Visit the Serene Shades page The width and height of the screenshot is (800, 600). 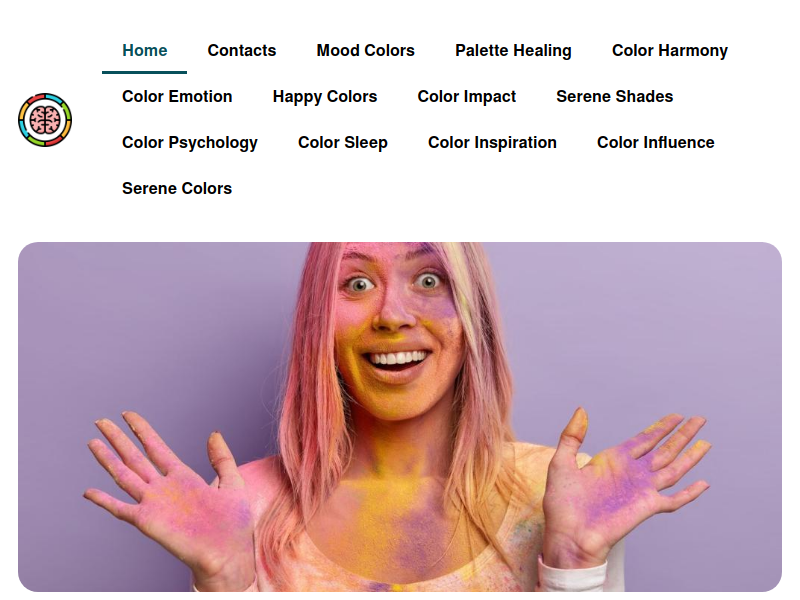(614, 96)
